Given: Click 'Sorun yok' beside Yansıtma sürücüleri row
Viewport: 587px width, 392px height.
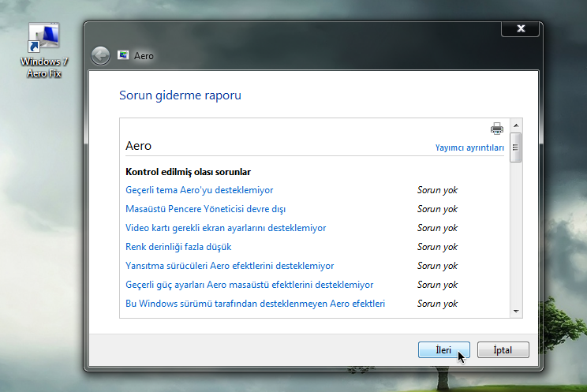Looking at the screenshot, I should pos(437,266).
